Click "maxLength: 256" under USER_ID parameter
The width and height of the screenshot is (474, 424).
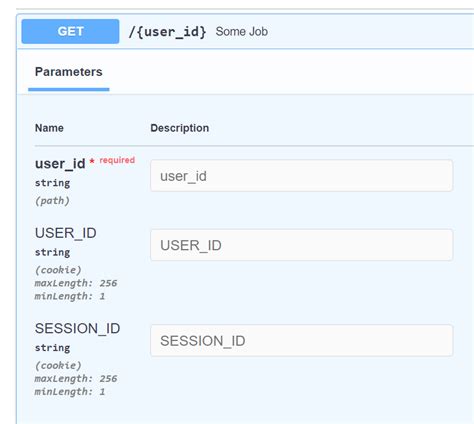pyautogui.click(x=76, y=283)
